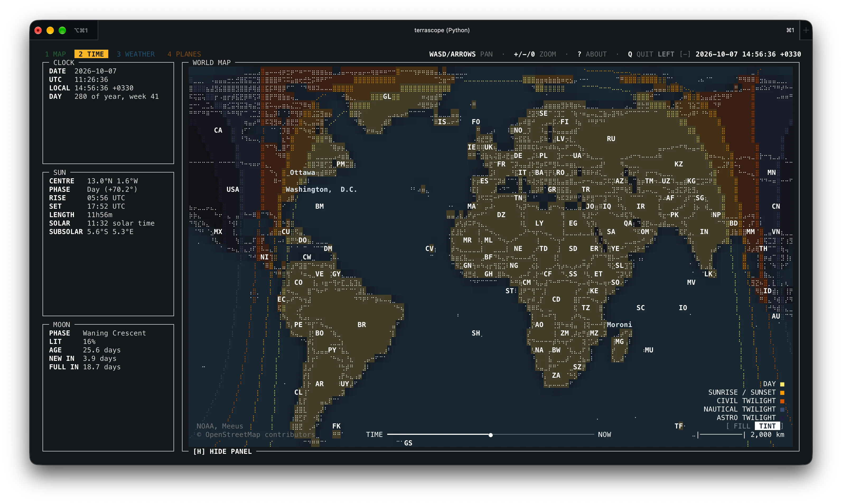Click the CIVIL TWILIGHT legend swatch
The width and height of the screenshot is (842, 504).
point(782,401)
